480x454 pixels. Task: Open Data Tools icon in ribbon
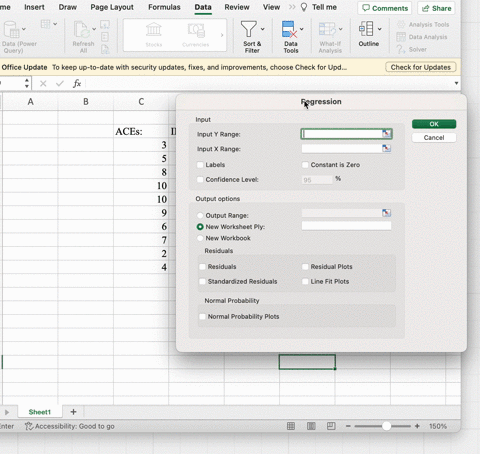click(289, 29)
